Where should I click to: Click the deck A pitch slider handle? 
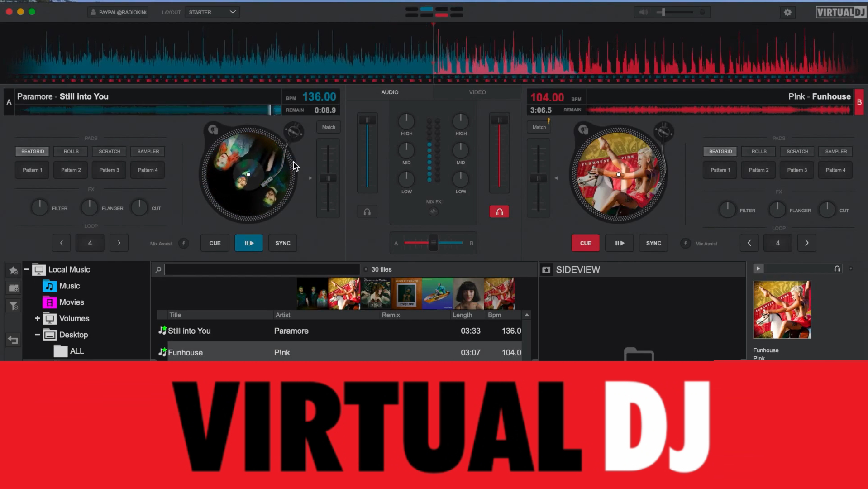point(328,178)
